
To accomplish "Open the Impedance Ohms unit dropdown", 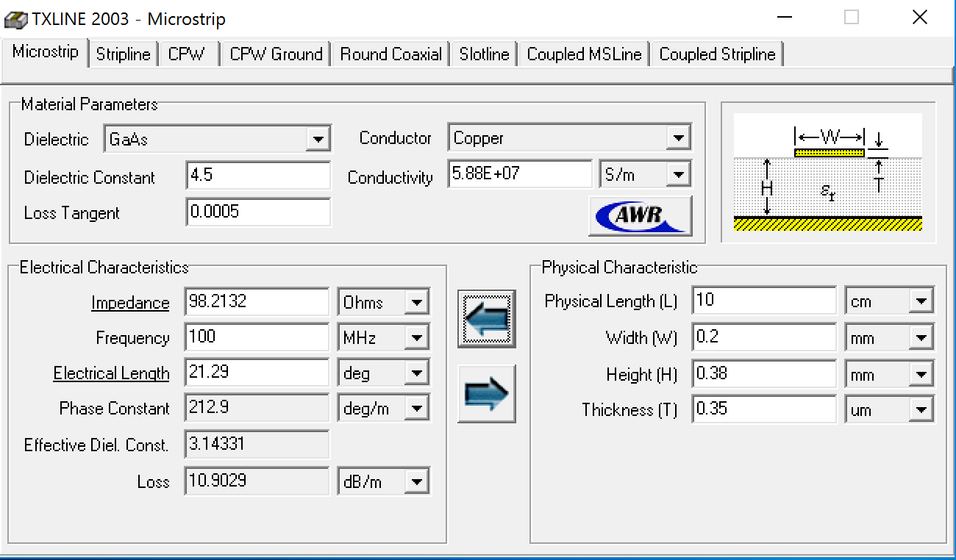I will click(x=416, y=302).
